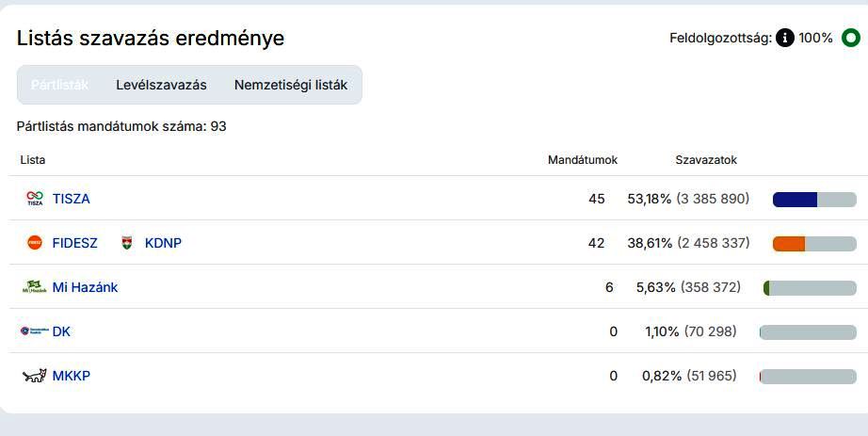Open the Levélszavazás tab
The width and height of the screenshot is (868, 436).
pyautogui.click(x=161, y=85)
